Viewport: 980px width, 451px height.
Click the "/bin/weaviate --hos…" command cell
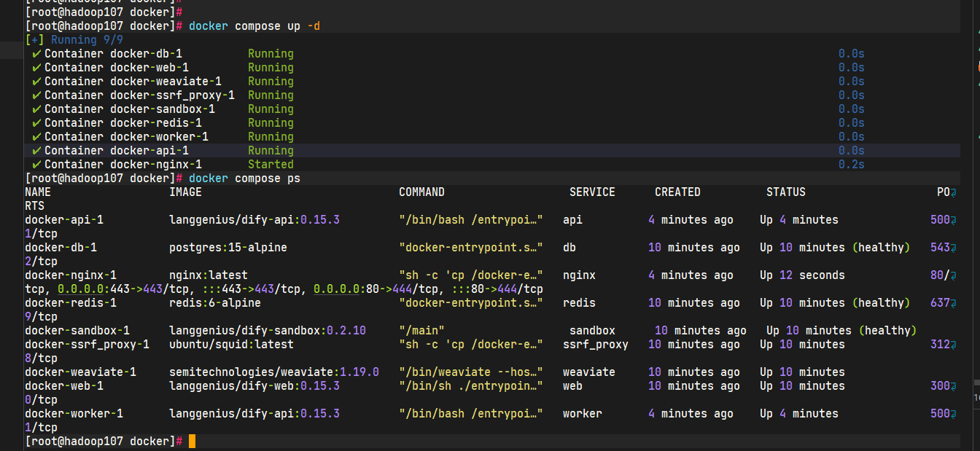coord(471,372)
